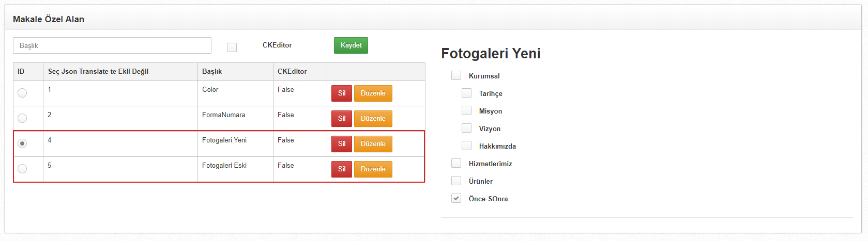The height and width of the screenshot is (241, 868).
Task: Edit Fotogaleri Eski with Düzenle
Action: (x=373, y=169)
